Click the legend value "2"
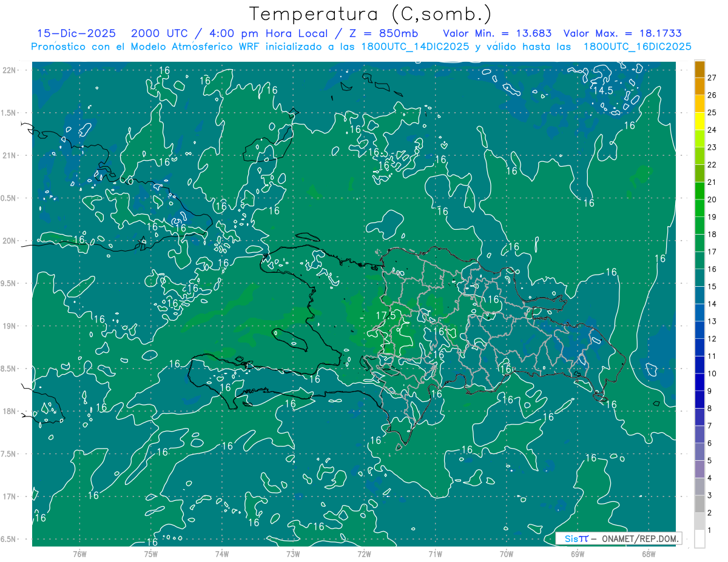728x562 pixels. [x=709, y=513]
